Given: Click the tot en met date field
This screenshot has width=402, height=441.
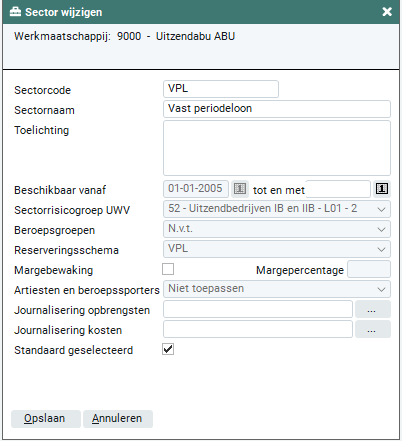Looking at the screenshot, I should (x=338, y=189).
